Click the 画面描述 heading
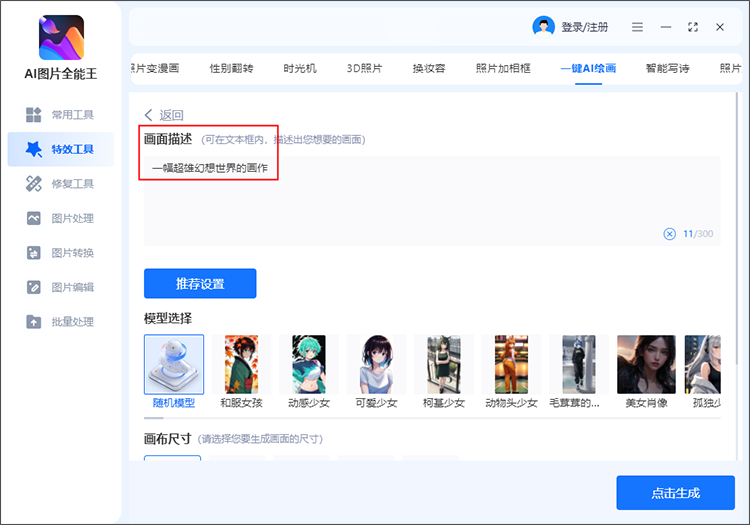Screen dimensions: 750x525 pos(168,139)
